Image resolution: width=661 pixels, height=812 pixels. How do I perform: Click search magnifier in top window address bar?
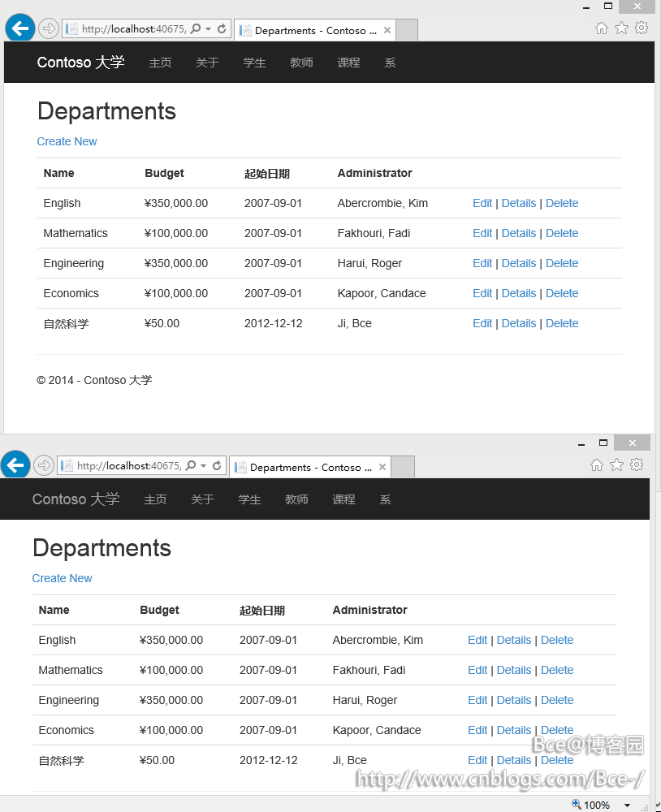coord(195,29)
